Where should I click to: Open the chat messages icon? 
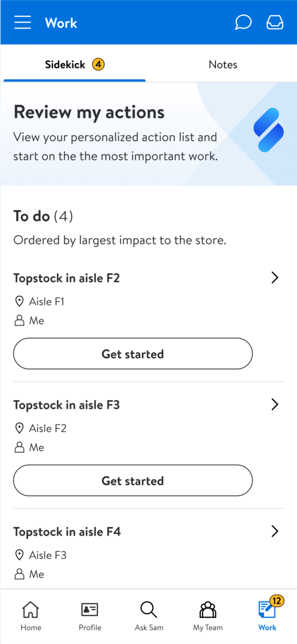tap(243, 22)
